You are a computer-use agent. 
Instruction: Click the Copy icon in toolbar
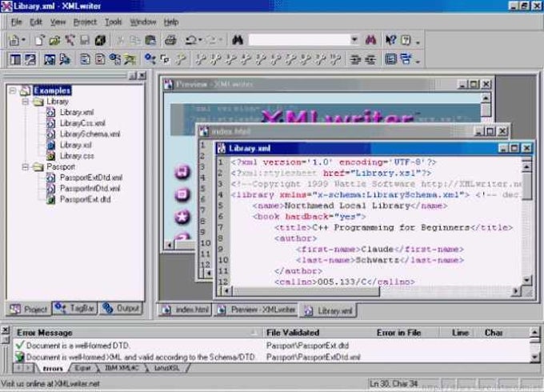coord(135,40)
